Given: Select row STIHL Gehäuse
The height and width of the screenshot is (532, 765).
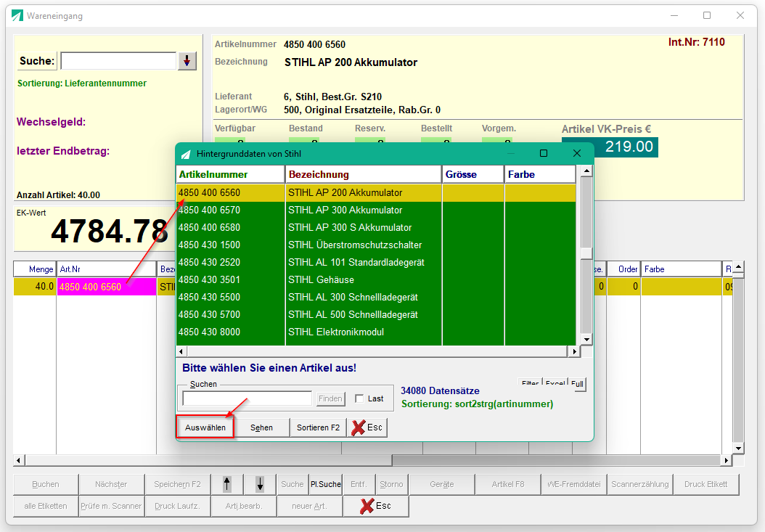Looking at the screenshot, I should 376,279.
